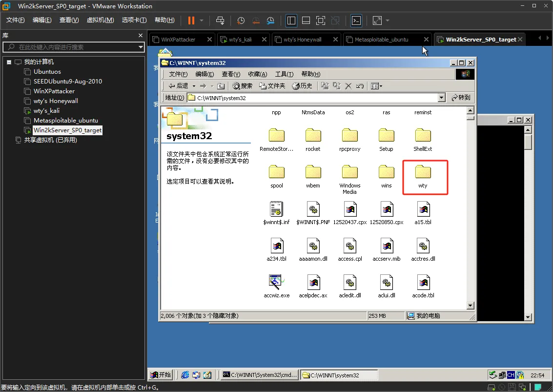Click the 搜索 search toolbar button
Image resolution: width=553 pixels, height=392 pixels.
pos(242,86)
